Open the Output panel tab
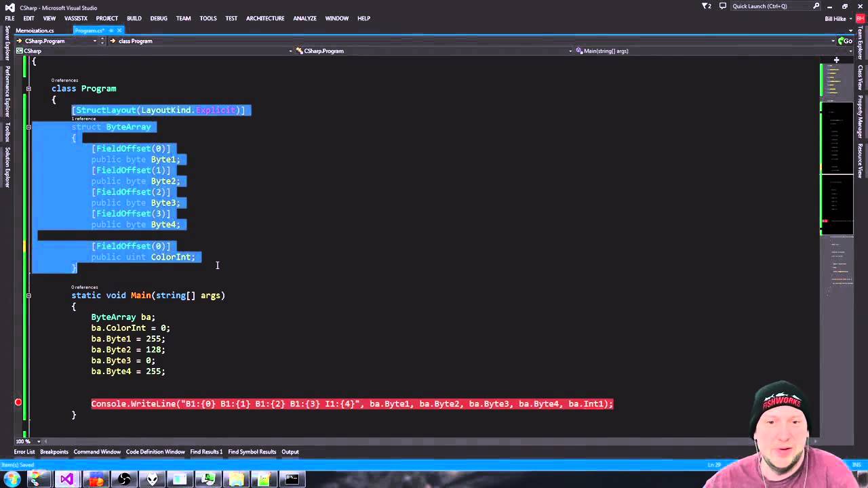 point(290,452)
